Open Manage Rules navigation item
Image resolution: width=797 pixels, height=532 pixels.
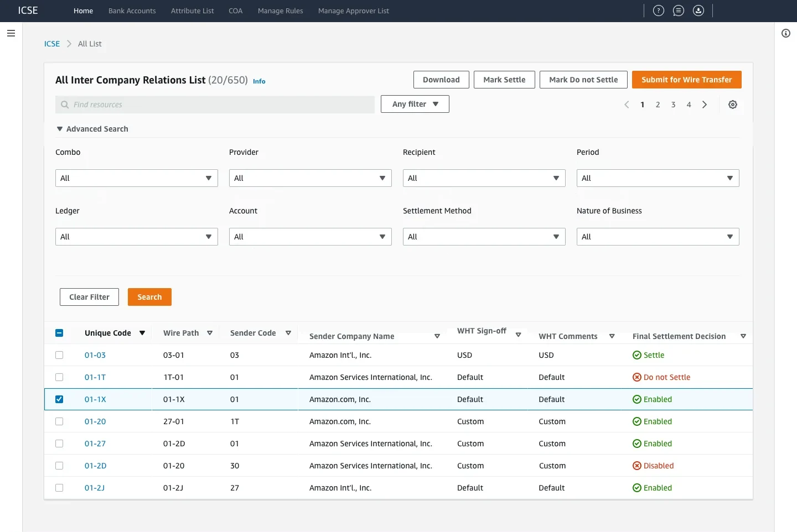click(281, 11)
